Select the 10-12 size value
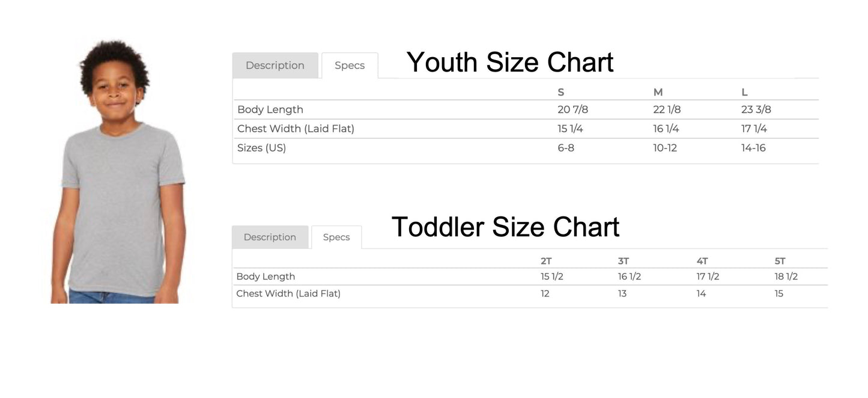The width and height of the screenshot is (868, 398). [x=665, y=148]
